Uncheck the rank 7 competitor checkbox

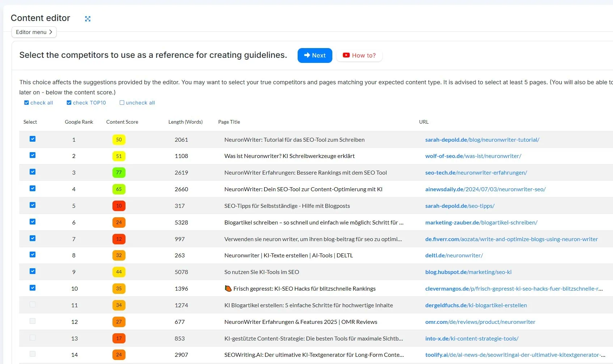[33, 238]
